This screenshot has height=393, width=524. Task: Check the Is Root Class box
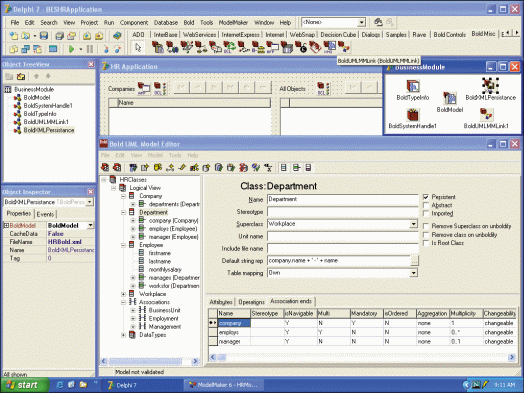(x=426, y=243)
